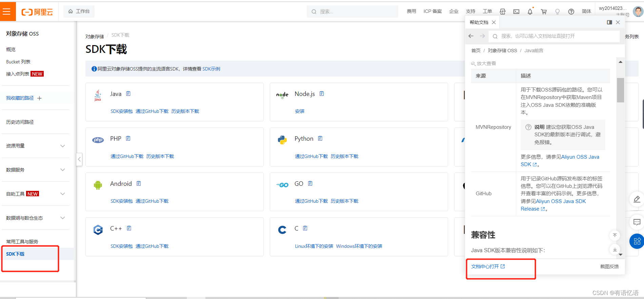Open the 支持 menu
Viewport: 644px width, 299px height.
point(470,11)
